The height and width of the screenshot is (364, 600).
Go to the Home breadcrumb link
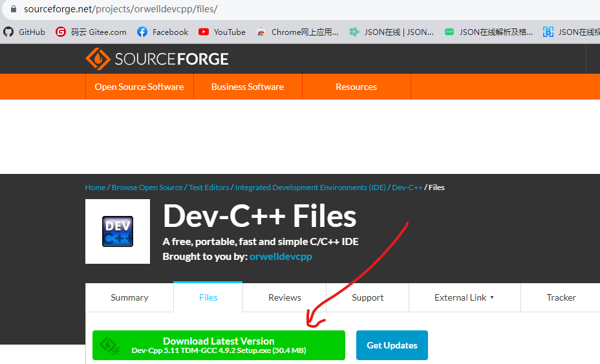95,187
